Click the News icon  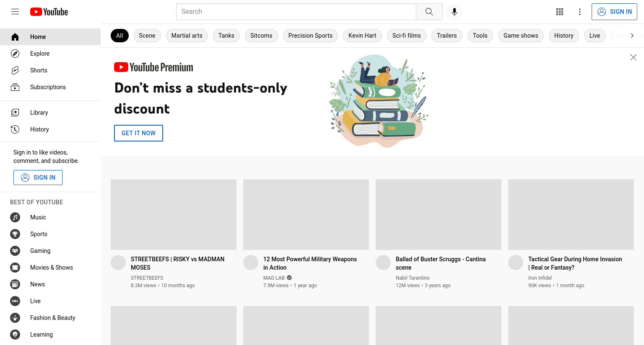15,284
